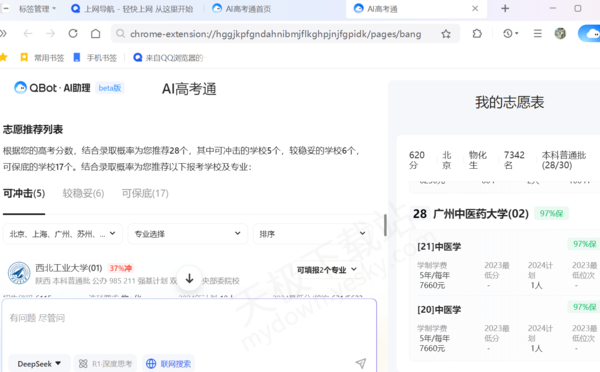Click the 97%保 badge for [20]中医学
600x372 pixels.
coord(584,307)
